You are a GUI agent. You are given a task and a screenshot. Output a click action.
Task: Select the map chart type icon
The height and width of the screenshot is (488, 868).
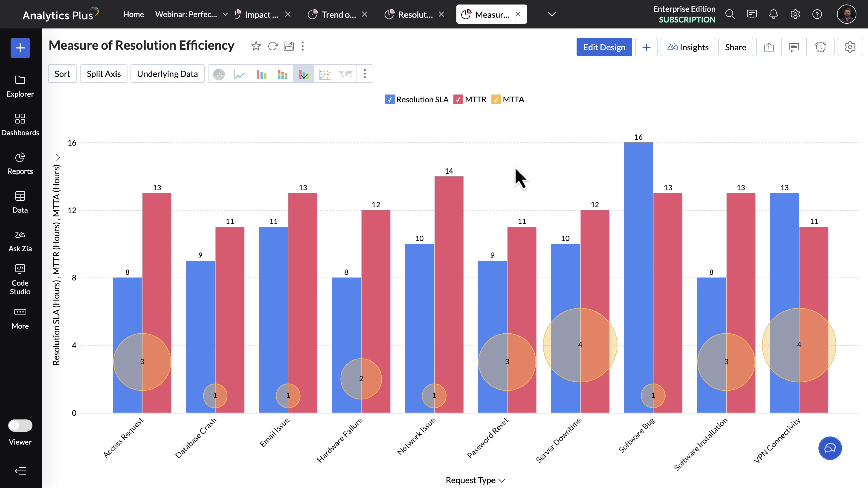(345, 74)
